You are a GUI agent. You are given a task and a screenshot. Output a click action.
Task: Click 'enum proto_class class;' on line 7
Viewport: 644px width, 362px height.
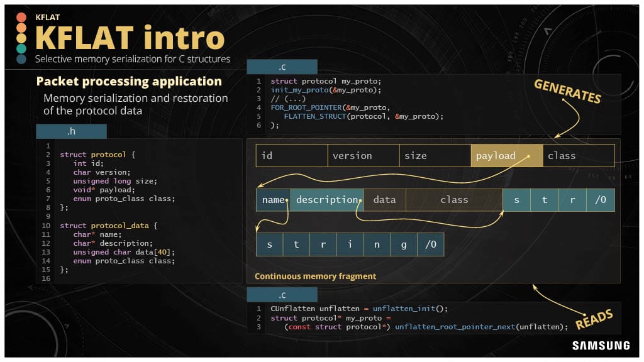[x=124, y=199]
